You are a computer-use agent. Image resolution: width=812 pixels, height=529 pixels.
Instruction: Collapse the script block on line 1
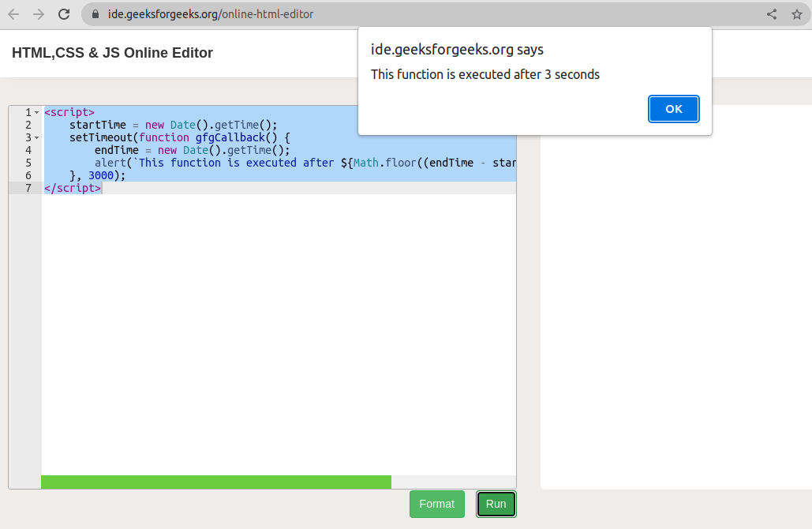tap(36, 113)
